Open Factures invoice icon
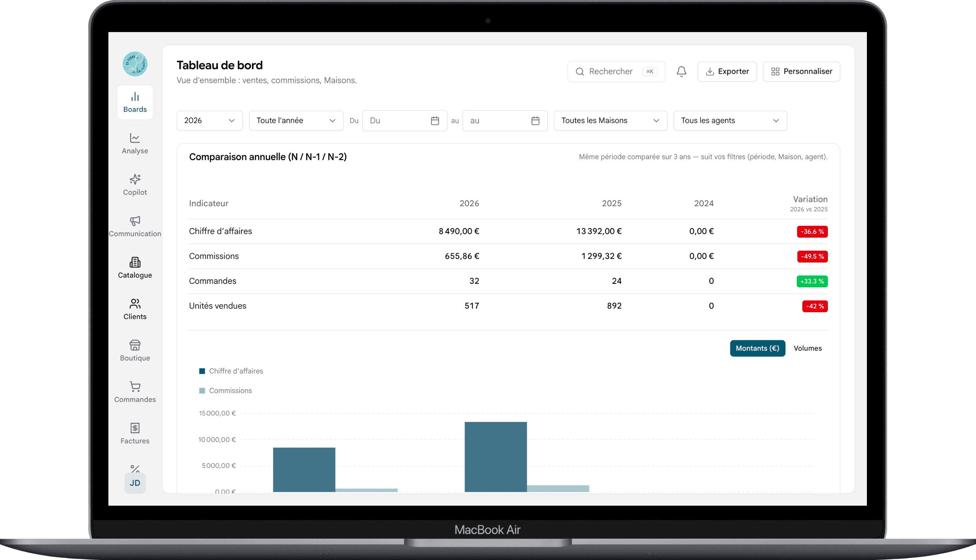Screen dimensions: 976x560 (135, 428)
